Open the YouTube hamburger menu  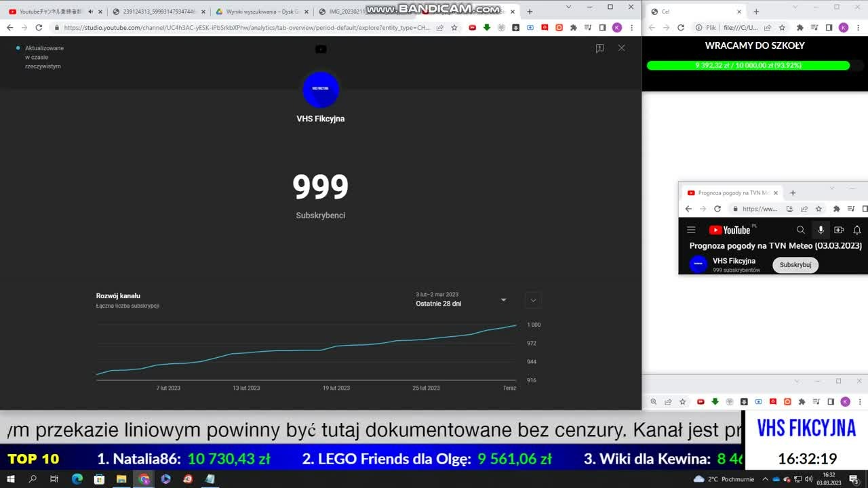coord(691,230)
